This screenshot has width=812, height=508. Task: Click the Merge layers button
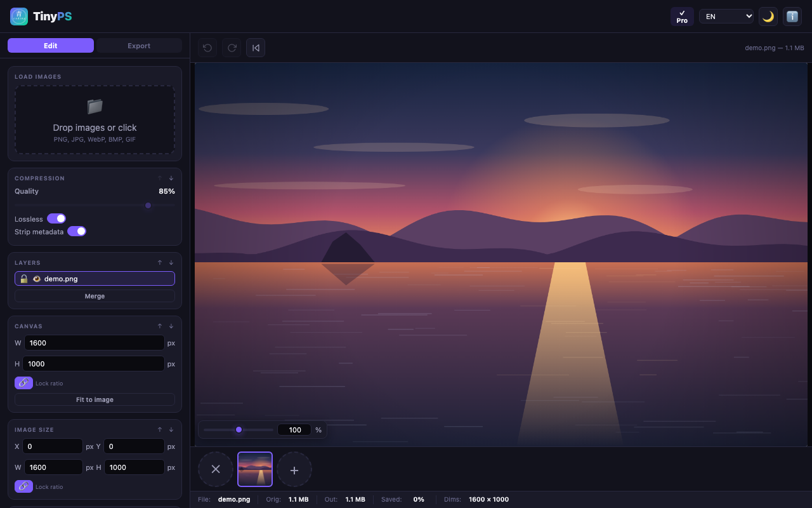coord(95,297)
